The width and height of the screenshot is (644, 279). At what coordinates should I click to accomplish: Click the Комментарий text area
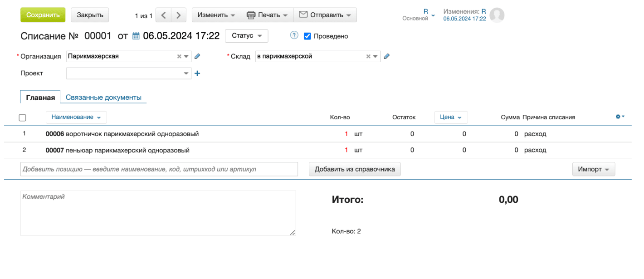[157, 212]
